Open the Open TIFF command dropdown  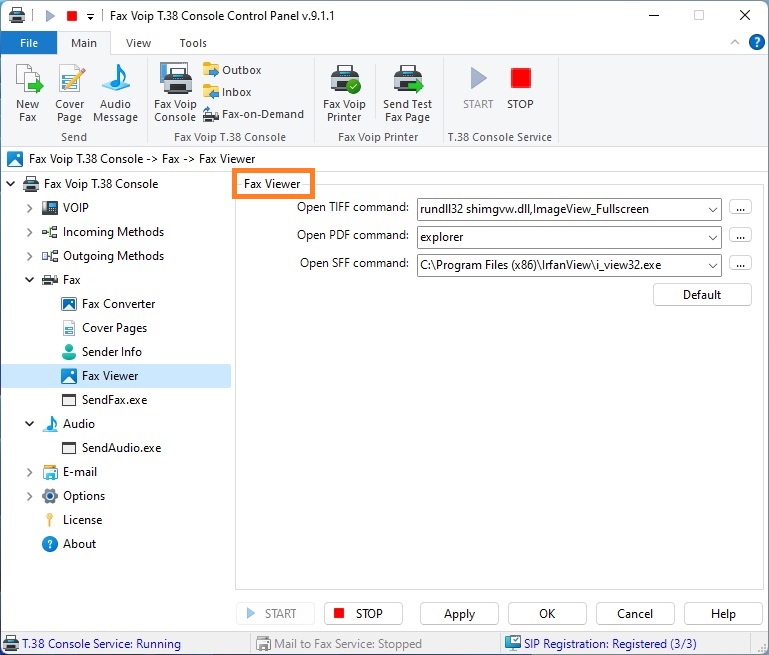point(713,209)
